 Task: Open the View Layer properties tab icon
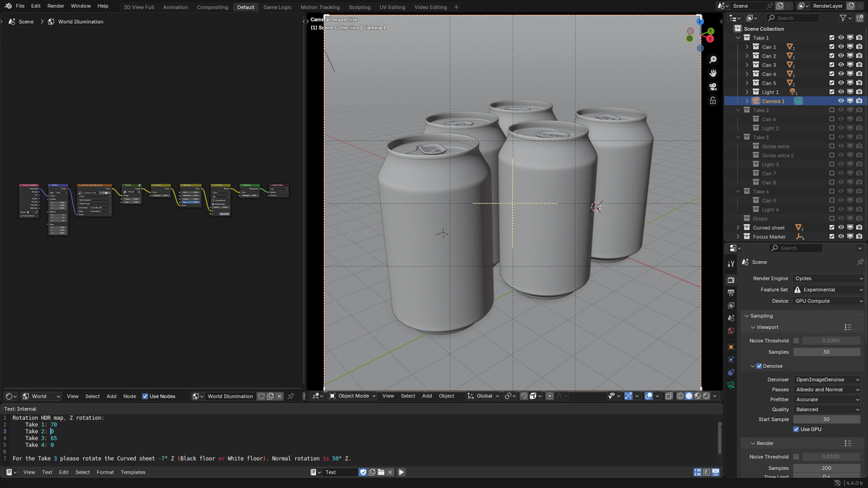click(731, 306)
